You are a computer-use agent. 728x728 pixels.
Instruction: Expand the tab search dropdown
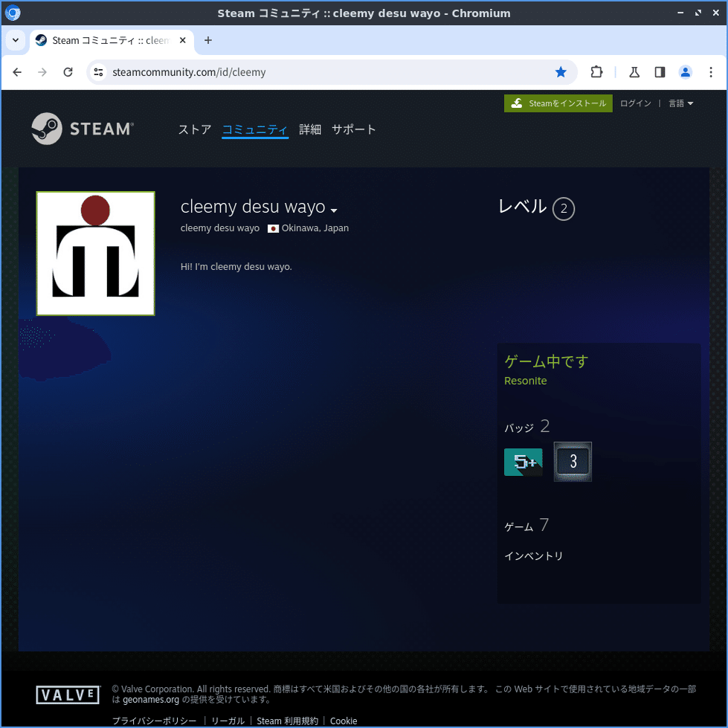tap(16, 40)
